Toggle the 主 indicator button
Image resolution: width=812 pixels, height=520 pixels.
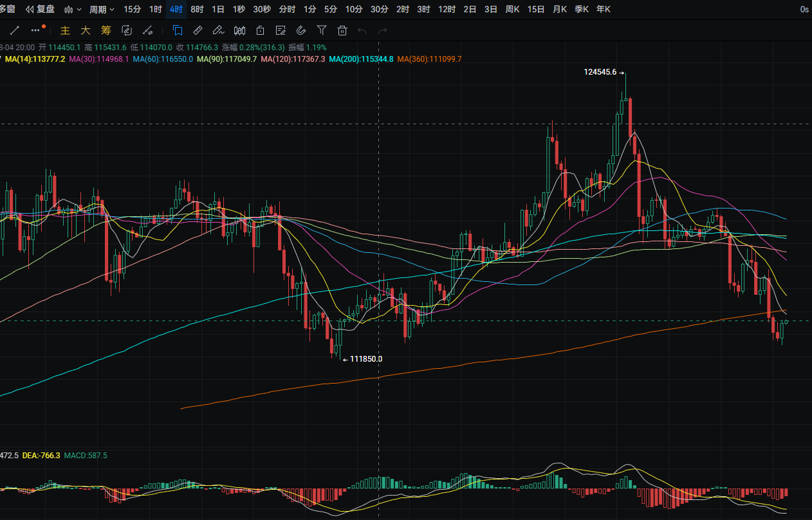click(x=64, y=30)
